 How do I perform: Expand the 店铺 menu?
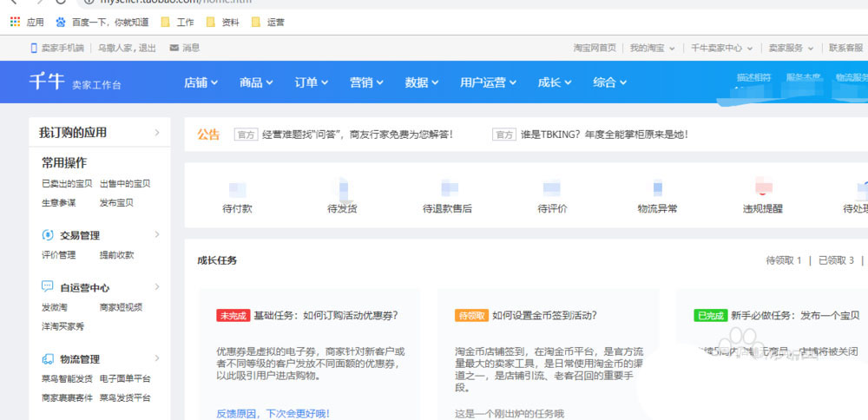pyautogui.click(x=201, y=82)
